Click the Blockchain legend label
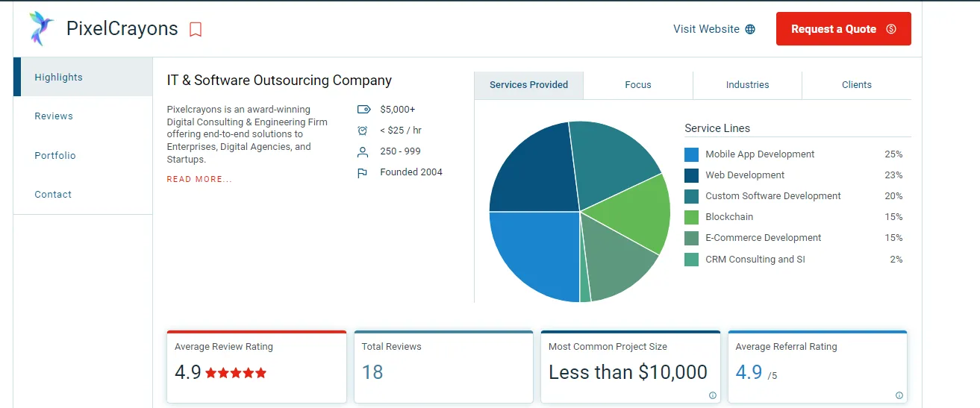 [x=729, y=217]
